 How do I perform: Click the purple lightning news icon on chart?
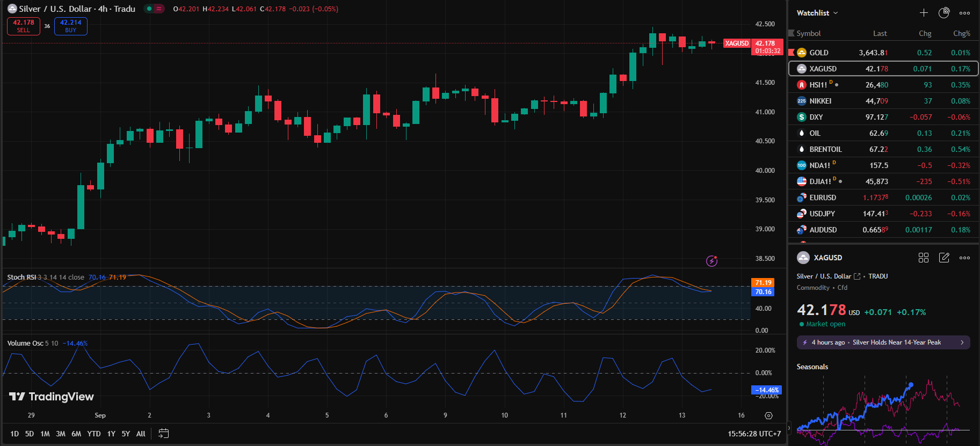coord(712,261)
